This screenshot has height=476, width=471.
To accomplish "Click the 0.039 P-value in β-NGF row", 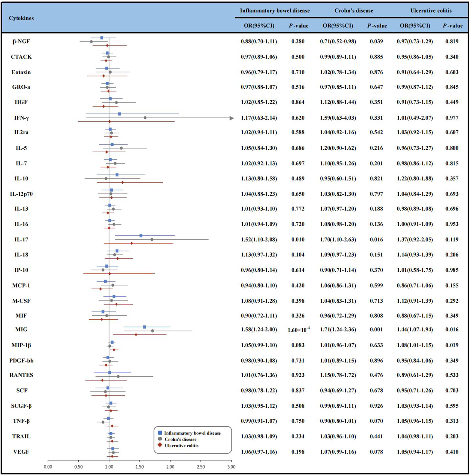I will (x=376, y=41).
